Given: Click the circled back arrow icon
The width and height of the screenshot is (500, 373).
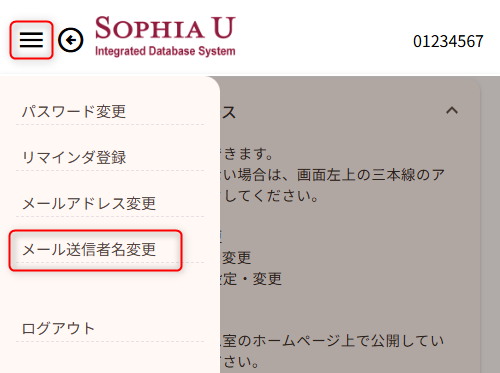Looking at the screenshot, I should pos(71,40).
